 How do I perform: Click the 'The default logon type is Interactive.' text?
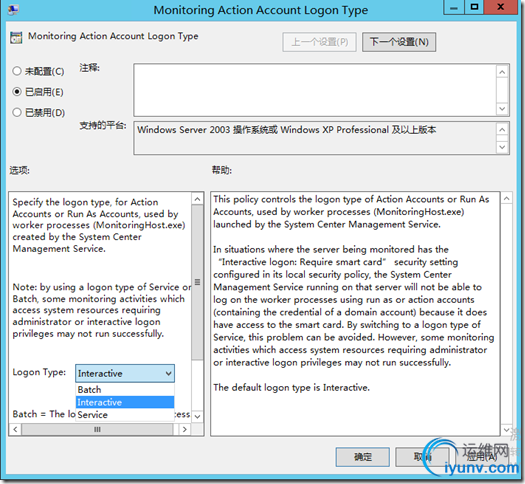[291, 388]
